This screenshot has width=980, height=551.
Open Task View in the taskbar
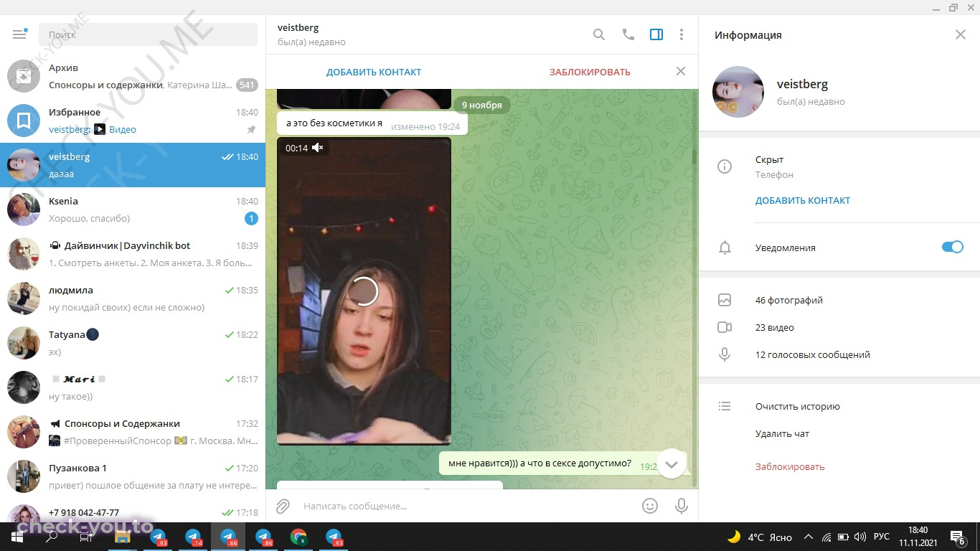[x=86, y=537]
